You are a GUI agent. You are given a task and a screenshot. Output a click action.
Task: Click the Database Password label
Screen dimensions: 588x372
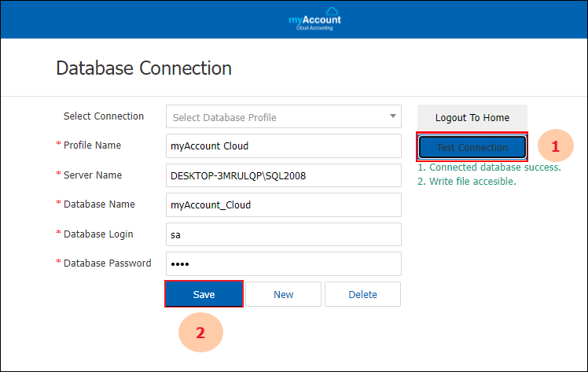(107, 263)
